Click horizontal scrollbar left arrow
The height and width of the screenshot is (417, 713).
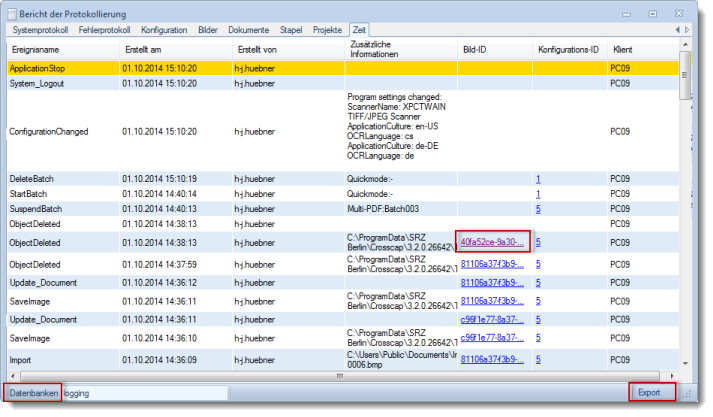coord(11,375)
